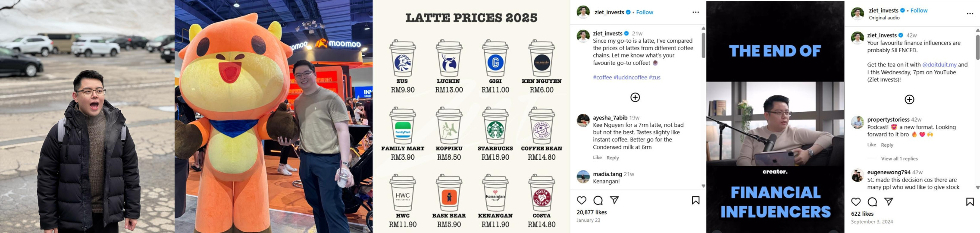Click the latte post comments scrollbar
This screenshot has width=980, height=233.
[x=703, y=45]
